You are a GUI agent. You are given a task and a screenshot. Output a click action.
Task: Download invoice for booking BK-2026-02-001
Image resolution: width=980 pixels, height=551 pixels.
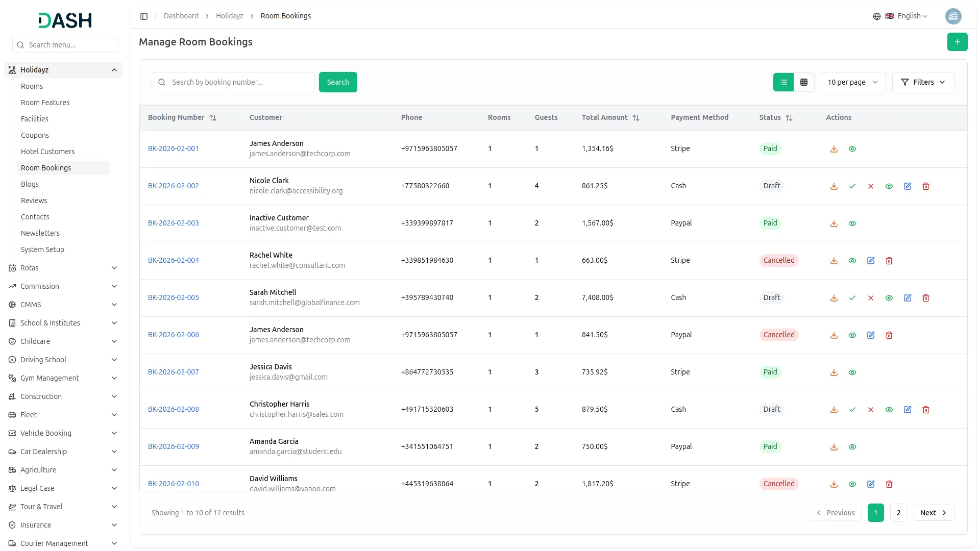pos(834,149)
